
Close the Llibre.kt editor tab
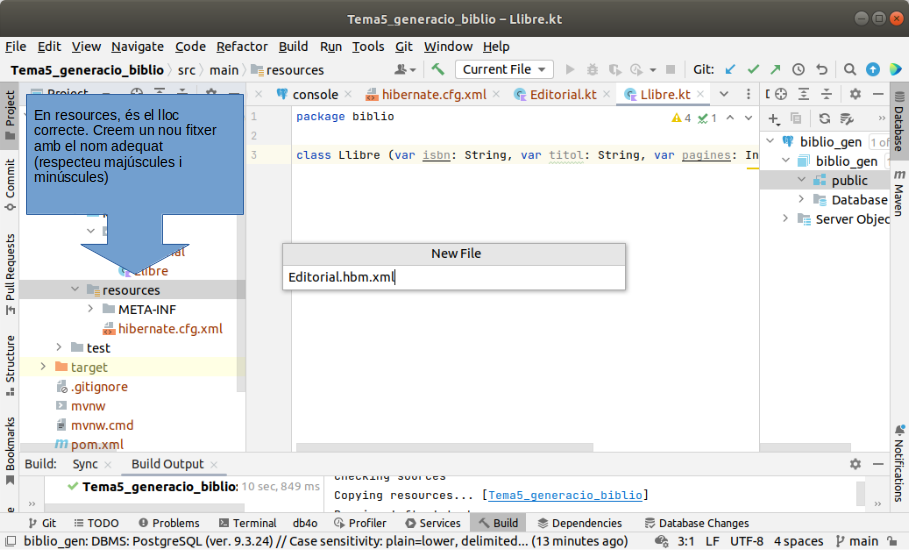[x=700, y=94]
